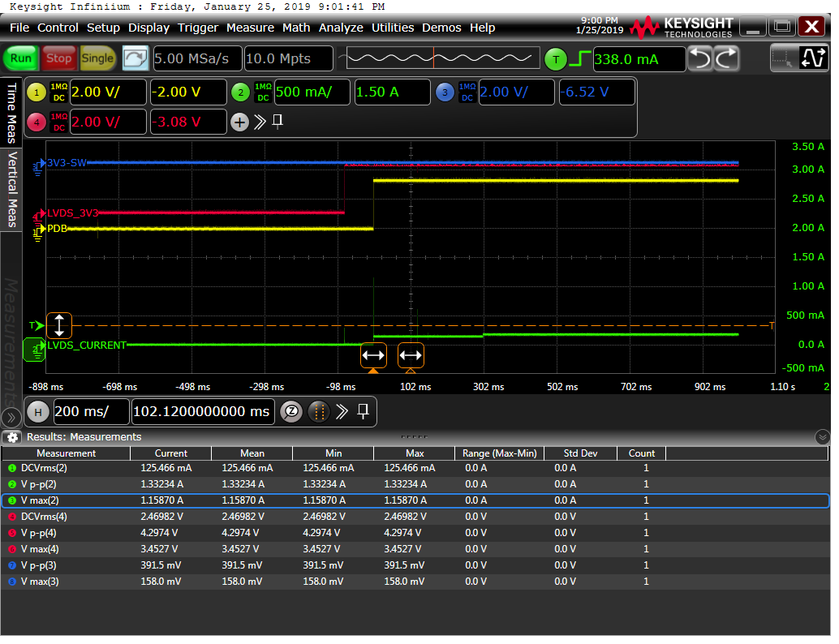Click the first horizontal marker handle
The height and width of the screenshot is (644, 839).
click(373, 356)
